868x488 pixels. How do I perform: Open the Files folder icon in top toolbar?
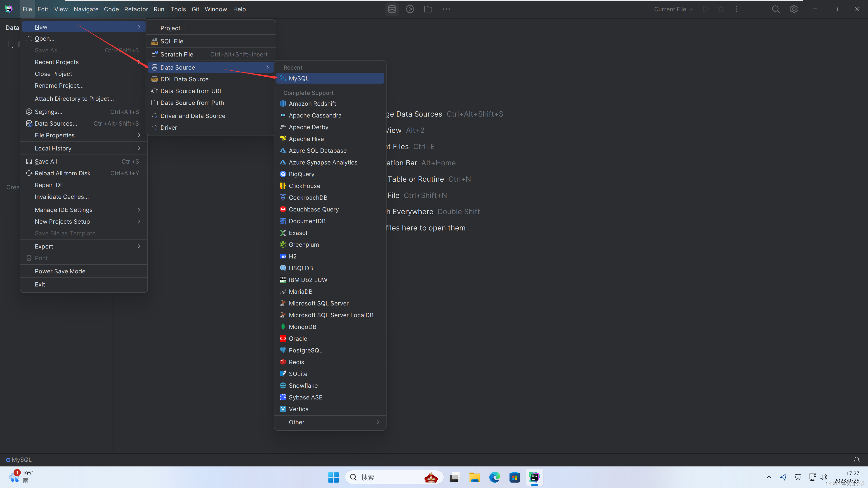click(428, 9)
